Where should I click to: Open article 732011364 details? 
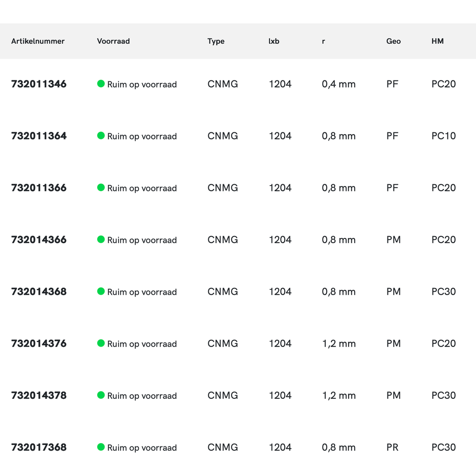tap(39, 136)
